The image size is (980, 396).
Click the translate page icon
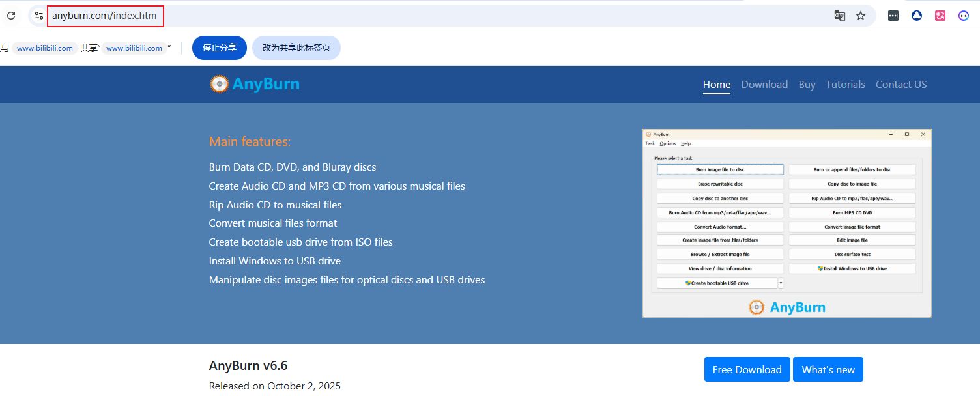[839, 16]
